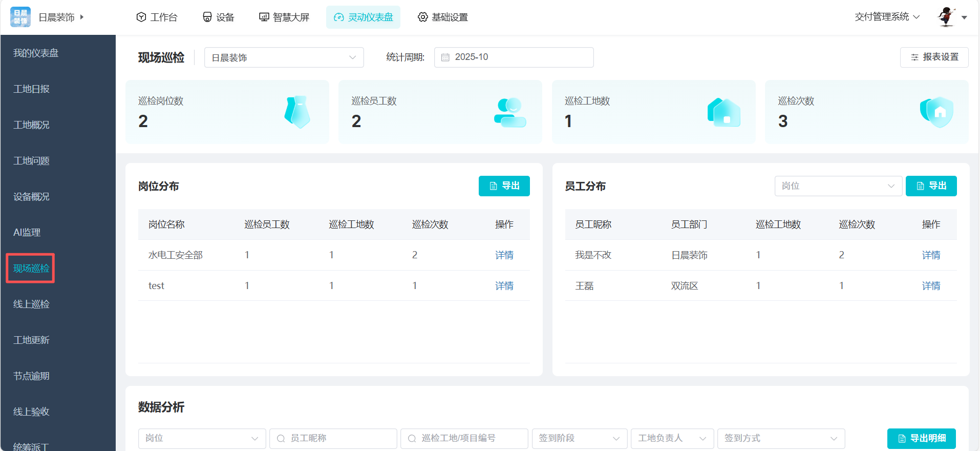Open 工地日报 in the sidebar
The height and width of the screenshot is (451, 980).
pos(31,89)
